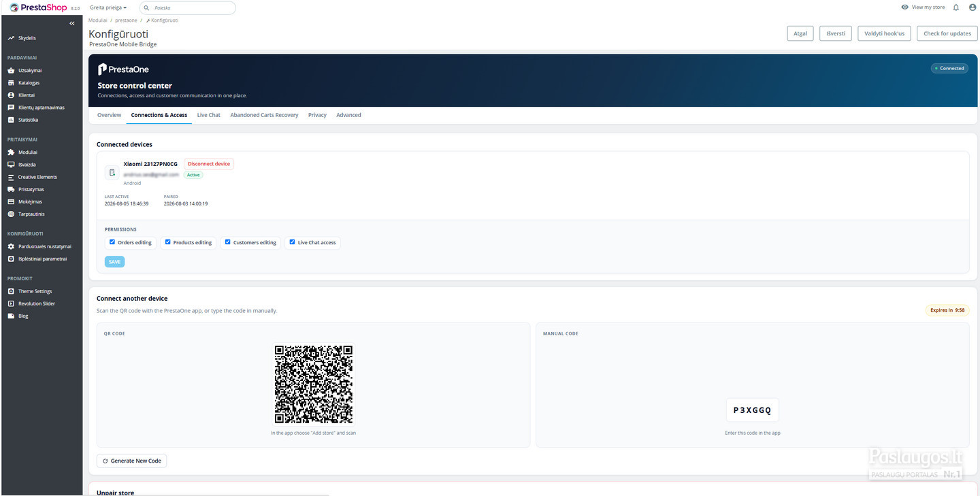This screenshot has width=980, height=496.
Task: Collapse the sidebar with double-chevron icon
Action: coord(72,23)
